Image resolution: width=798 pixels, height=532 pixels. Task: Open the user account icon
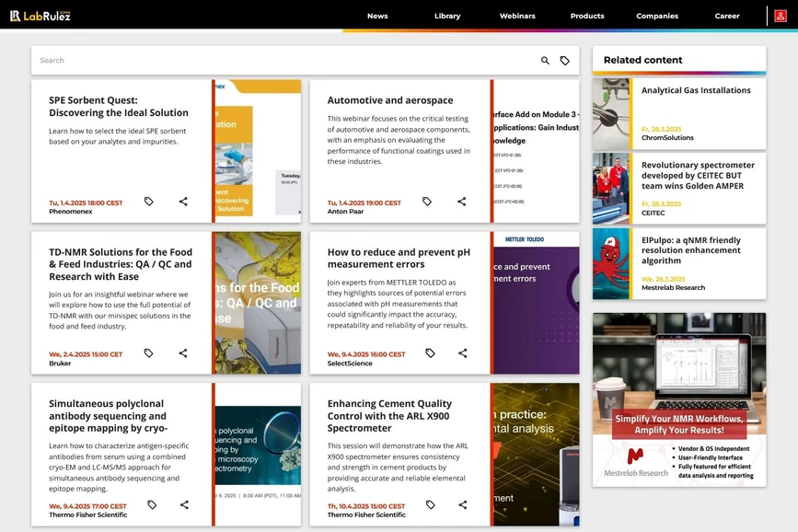tap(780, 16)
